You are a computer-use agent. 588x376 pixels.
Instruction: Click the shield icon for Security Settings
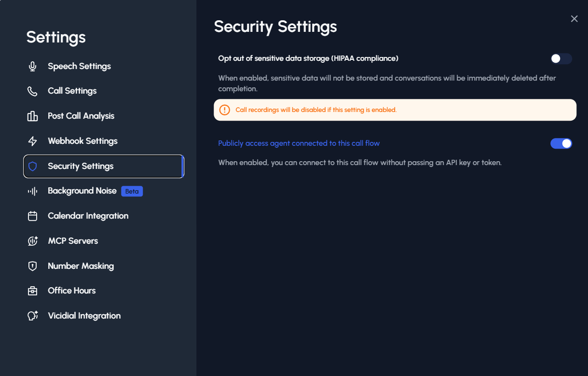32,167
